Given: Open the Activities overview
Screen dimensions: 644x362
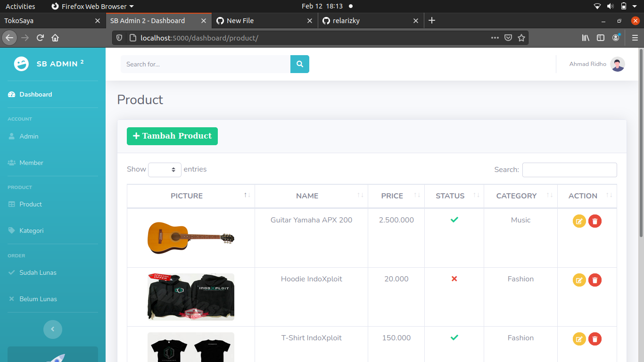Looking at the screenshot, I should point(20,6).
